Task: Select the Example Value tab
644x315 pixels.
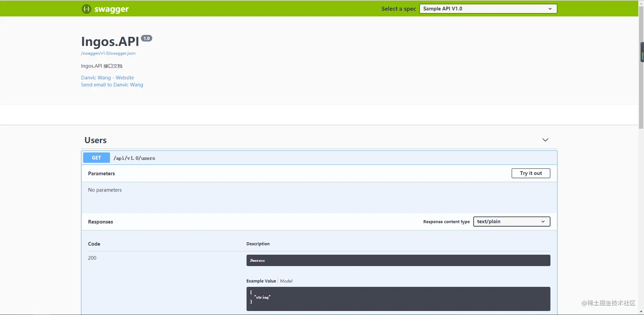Action: pyautogui.click(x=261, y=281)
